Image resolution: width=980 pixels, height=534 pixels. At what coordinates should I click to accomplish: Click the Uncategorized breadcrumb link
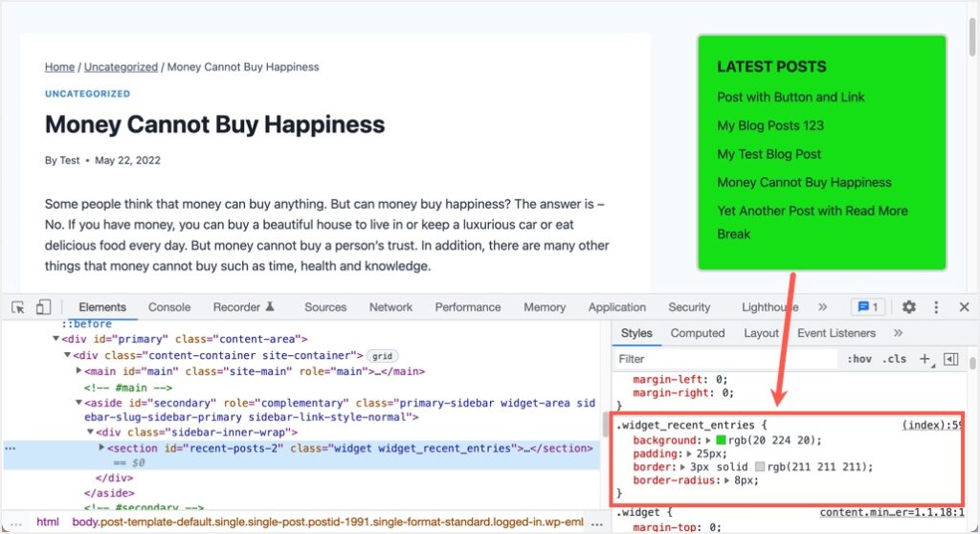tap(121, 67)
